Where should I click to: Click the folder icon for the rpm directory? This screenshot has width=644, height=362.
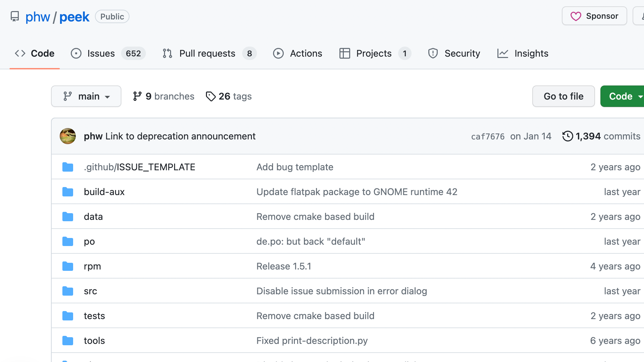coord(68,266)
